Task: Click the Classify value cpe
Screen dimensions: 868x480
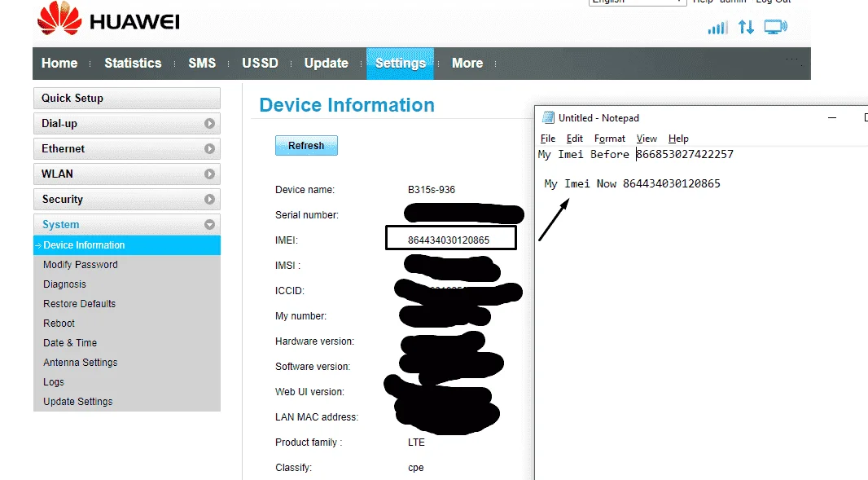Action: [416, 468]
